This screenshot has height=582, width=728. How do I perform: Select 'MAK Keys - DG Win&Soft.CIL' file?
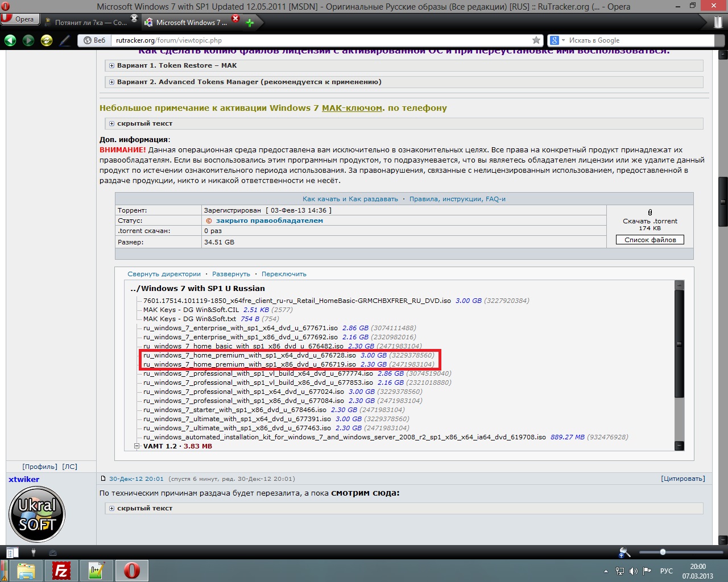191,310
